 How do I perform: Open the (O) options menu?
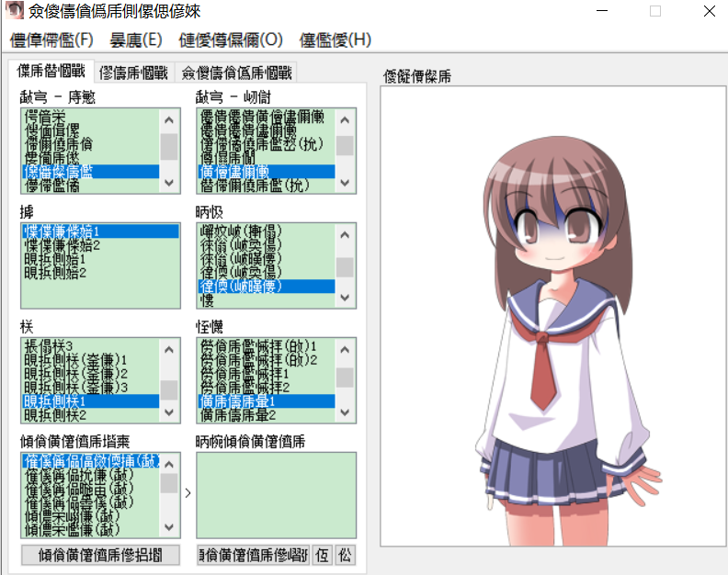click(x=231, y=39)
